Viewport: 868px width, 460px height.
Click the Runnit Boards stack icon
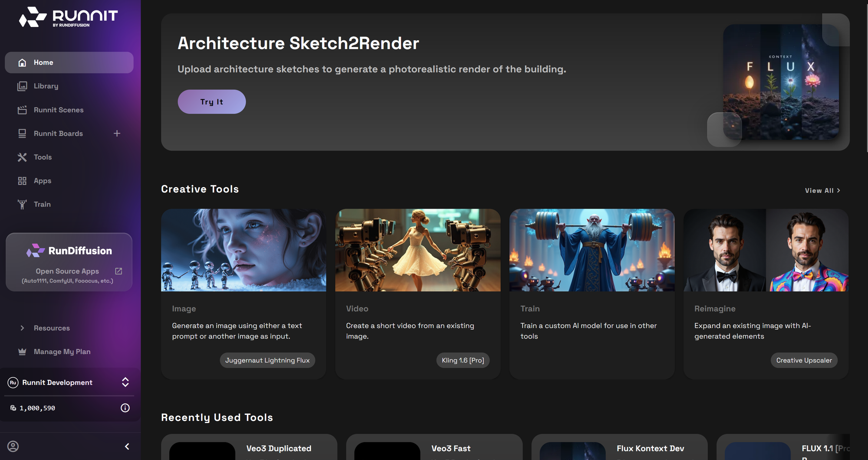pos(22,134)
